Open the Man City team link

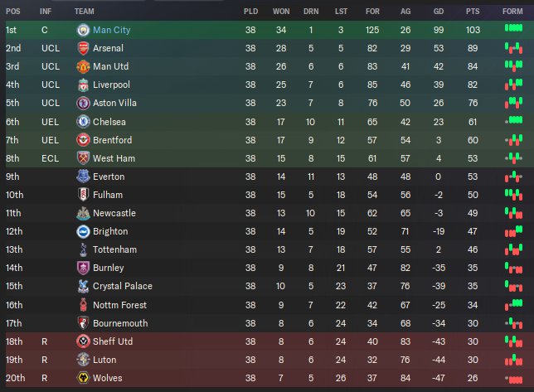pos(111,30)
